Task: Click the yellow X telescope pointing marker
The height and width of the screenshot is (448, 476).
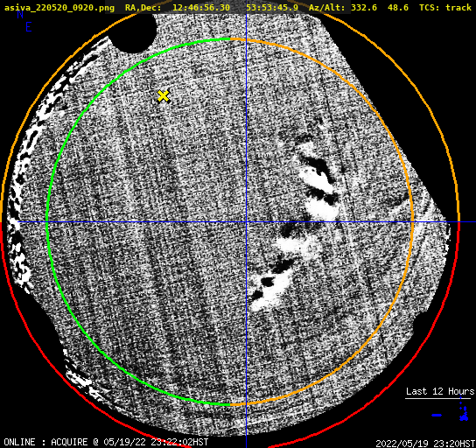Action: 164,96
